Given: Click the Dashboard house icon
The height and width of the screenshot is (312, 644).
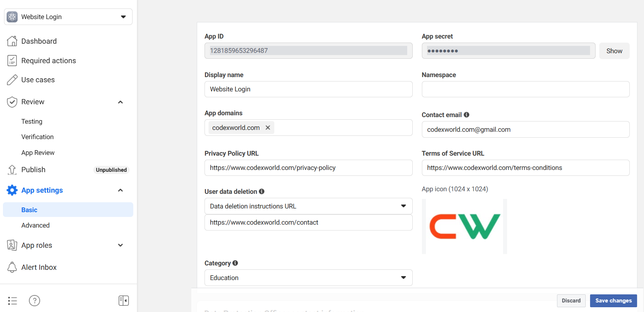Looking at the screenshot, I should coord(12,41).
